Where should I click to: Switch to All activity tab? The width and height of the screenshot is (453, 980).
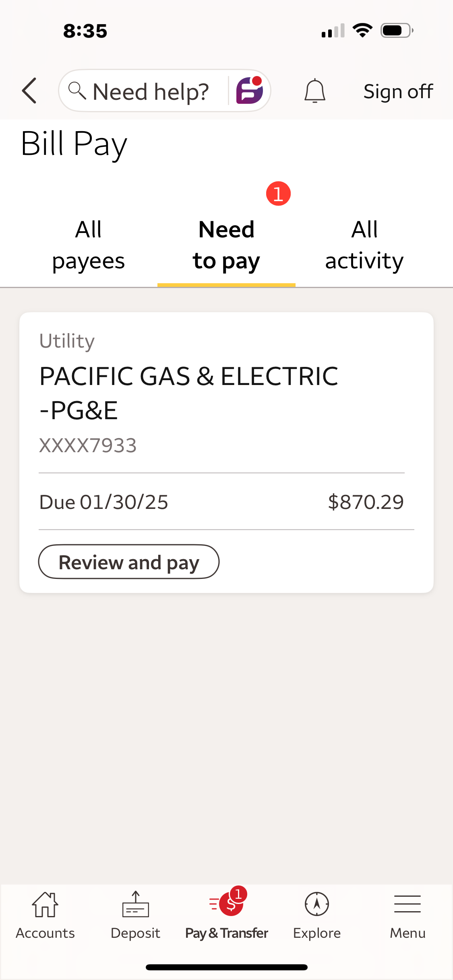click(x=364, y=245)
